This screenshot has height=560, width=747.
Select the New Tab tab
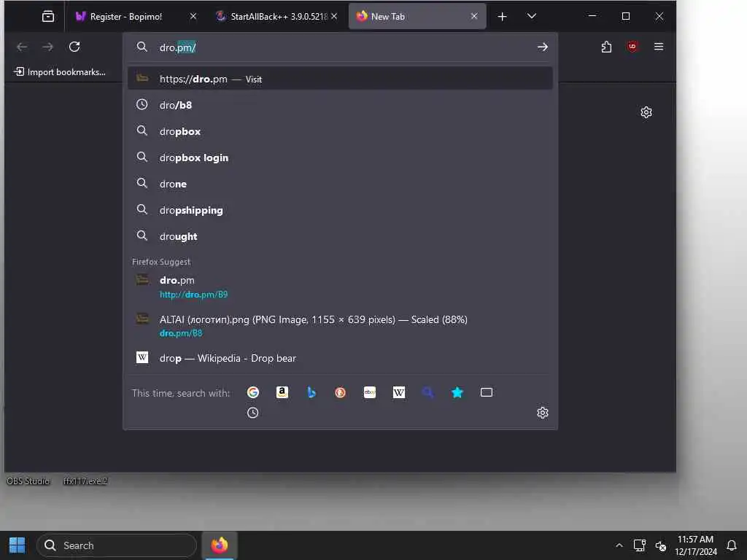(x=417, y=17)
